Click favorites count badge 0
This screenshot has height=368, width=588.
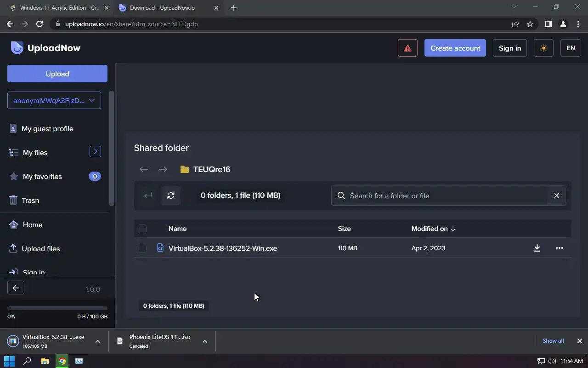(x=95, y=176)
